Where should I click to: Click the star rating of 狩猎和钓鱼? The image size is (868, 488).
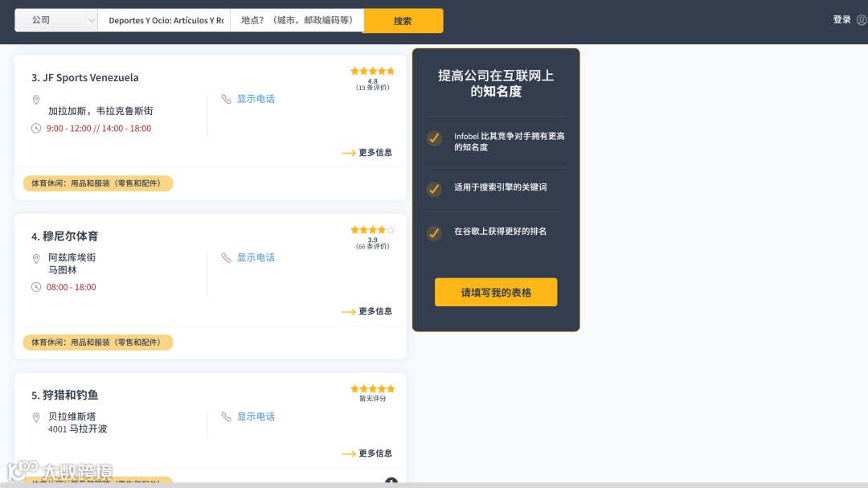pyautogui.click(x=372, y=389)
